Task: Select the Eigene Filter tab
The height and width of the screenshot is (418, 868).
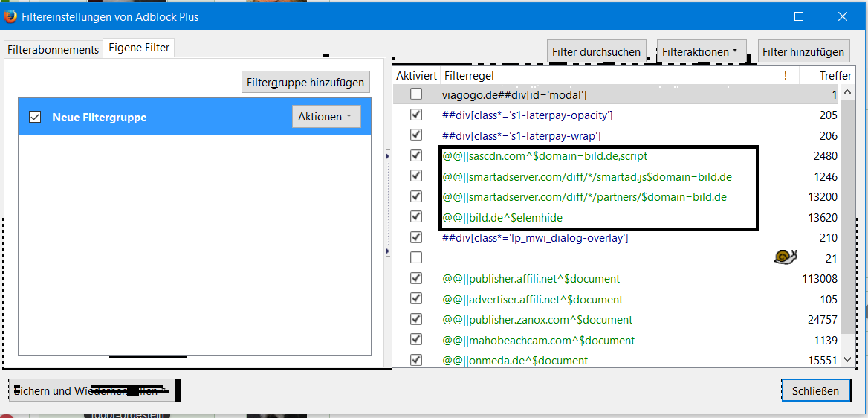Action: coord(139,48)
